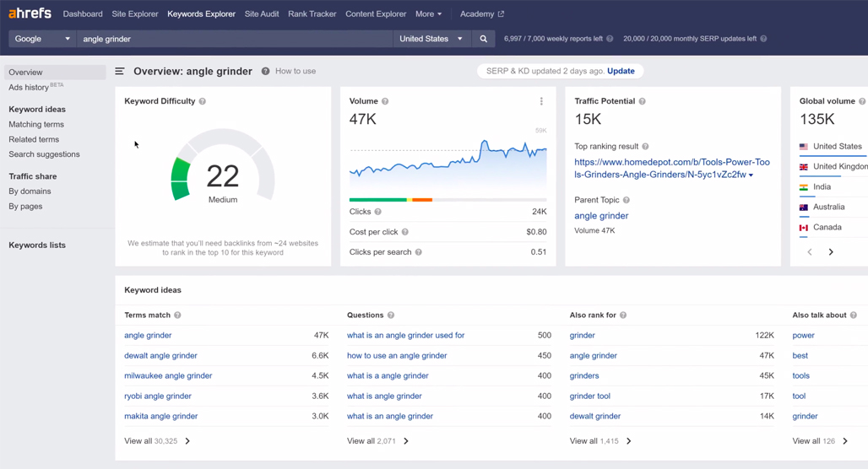Open Related terms in sidebar
868x469 pixels.
[34, 139]
